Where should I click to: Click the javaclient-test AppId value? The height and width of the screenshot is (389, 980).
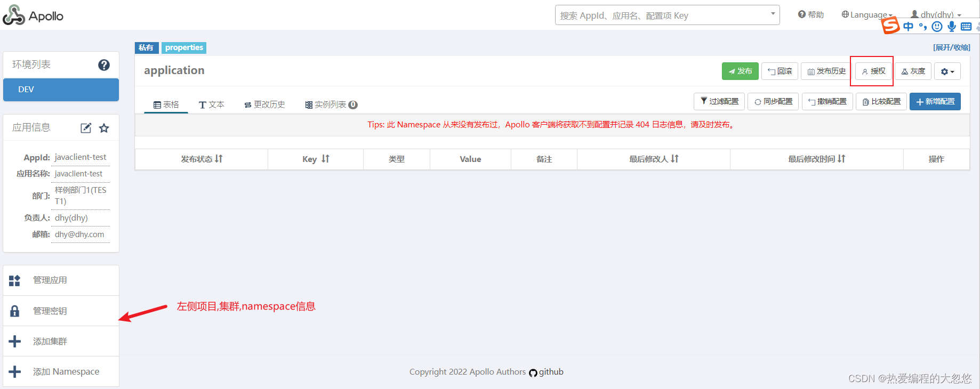coord(81,157)
